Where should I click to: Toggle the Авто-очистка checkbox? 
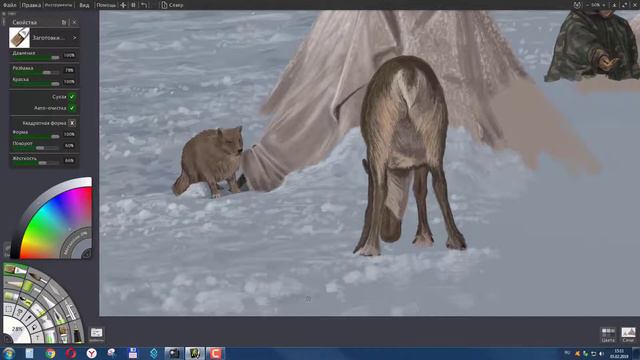point(72,108)
